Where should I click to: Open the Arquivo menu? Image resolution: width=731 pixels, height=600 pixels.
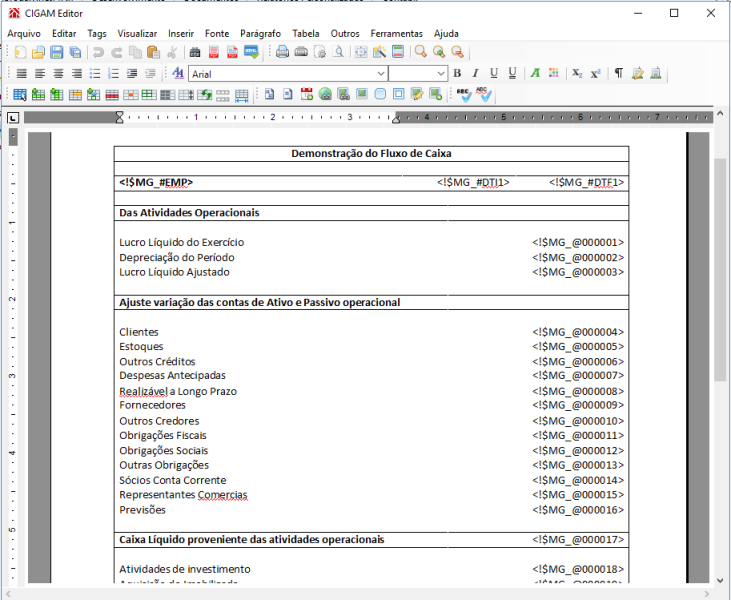click(x=24, y=34)
